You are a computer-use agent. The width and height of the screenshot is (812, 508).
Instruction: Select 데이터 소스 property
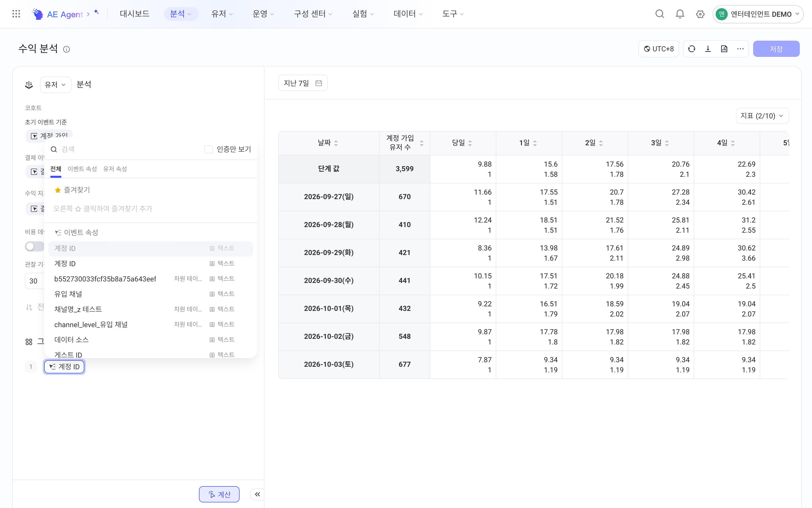150,340
